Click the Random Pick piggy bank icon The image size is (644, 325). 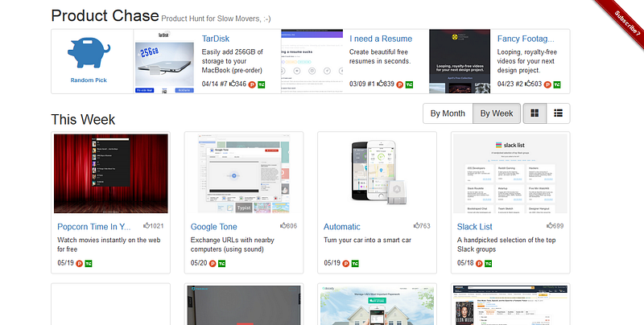89,52
